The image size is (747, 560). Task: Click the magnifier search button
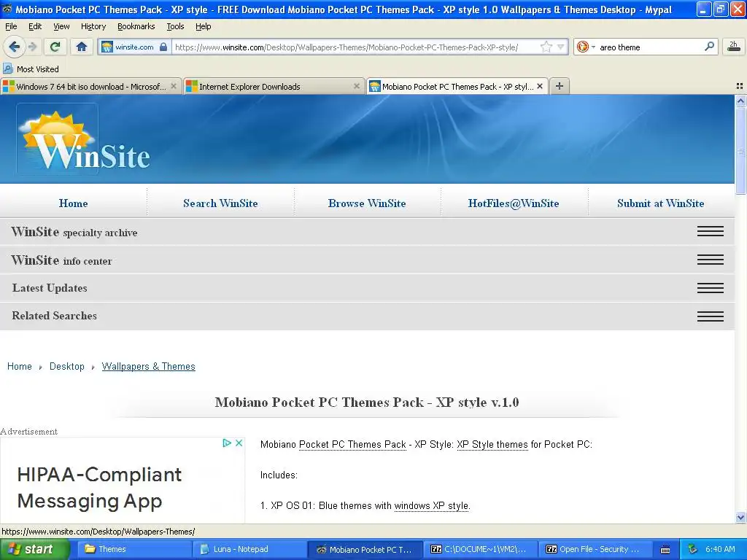pyautogui.click(x=709, y=47)
